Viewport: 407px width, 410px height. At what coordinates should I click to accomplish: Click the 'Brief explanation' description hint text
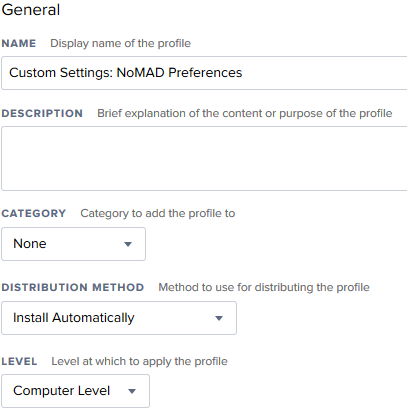click(245, 114)
